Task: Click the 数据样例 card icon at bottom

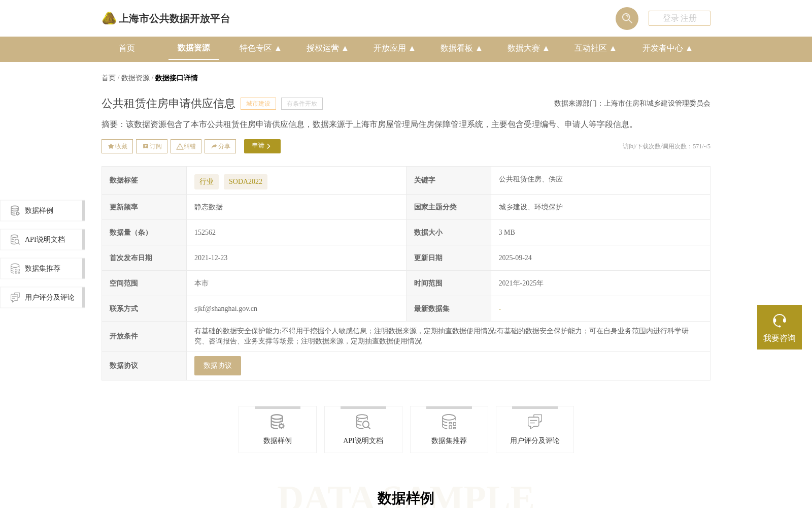Action: (278, 422)
